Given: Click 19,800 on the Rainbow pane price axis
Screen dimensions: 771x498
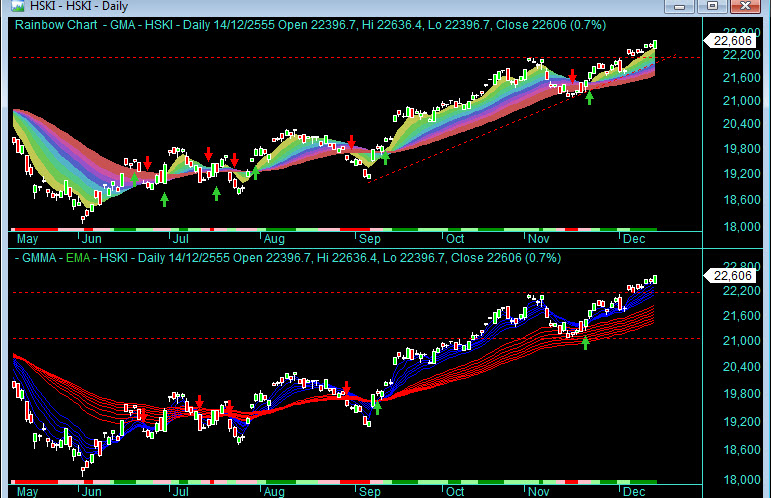Looking at the screenshot, I should 741,148.
